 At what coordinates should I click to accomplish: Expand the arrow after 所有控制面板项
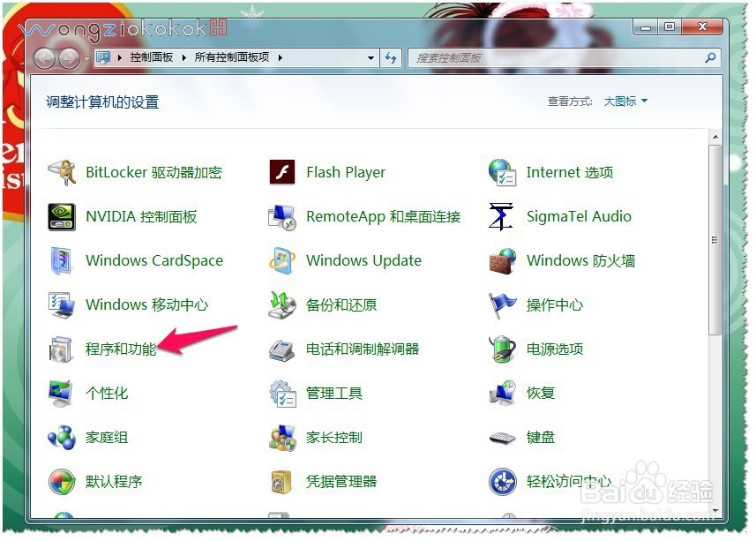281,58
